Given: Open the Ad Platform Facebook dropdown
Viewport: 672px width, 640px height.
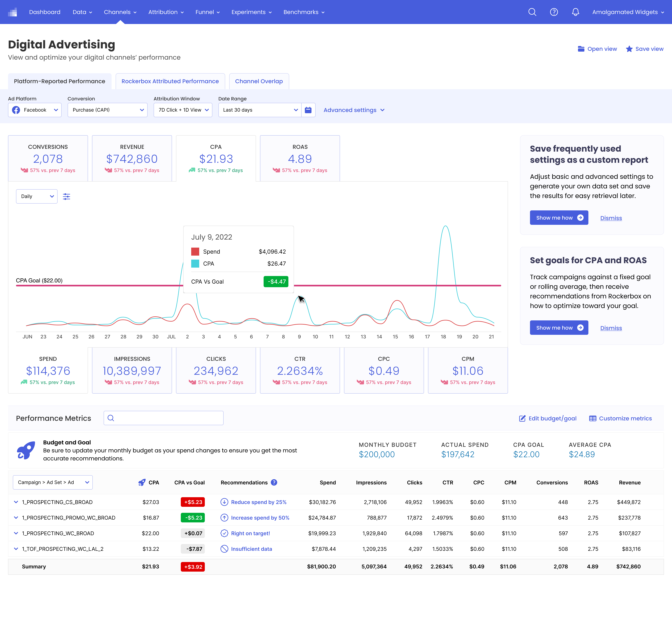Looking at the screenshot, I should click(x=35, y=110).
